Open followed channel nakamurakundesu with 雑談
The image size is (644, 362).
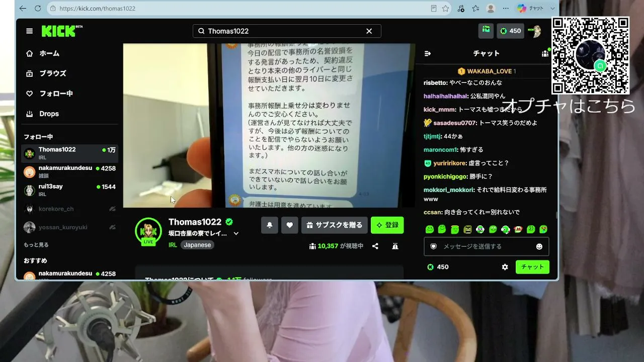click(70, 171)
